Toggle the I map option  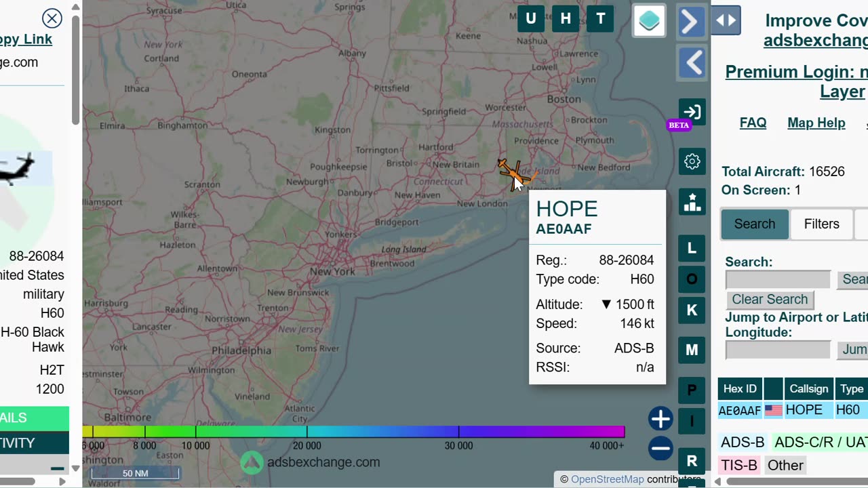click(692, 421)
